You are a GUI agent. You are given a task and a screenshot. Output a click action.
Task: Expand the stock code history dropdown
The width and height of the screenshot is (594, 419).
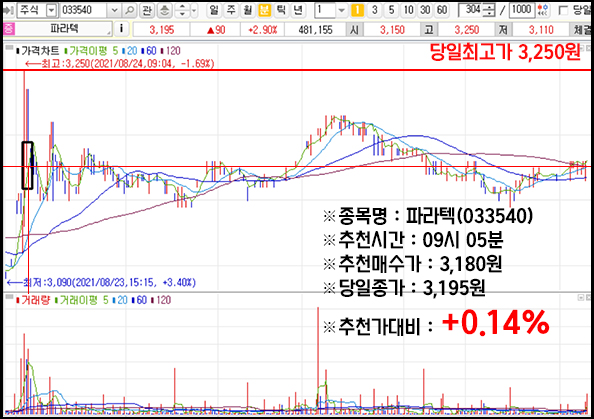(x=114, y=10)
